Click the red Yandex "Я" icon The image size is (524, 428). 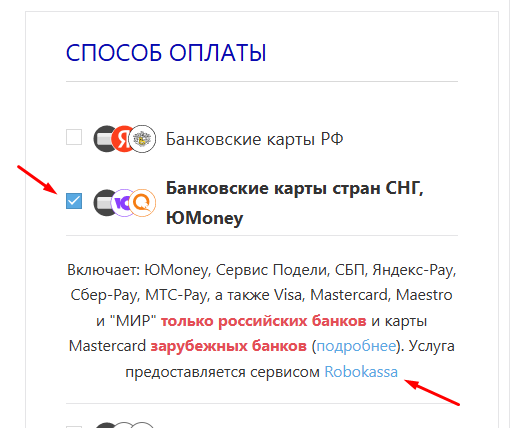124,139
